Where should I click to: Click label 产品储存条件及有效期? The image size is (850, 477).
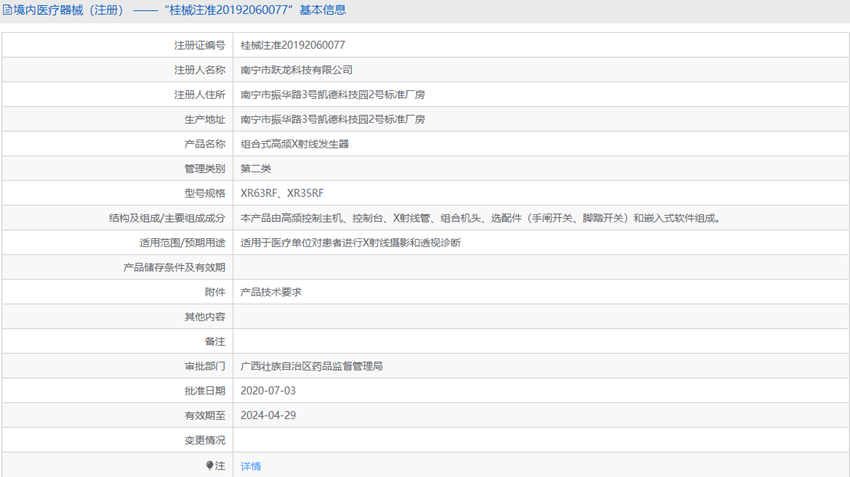(x=174, y=267)
